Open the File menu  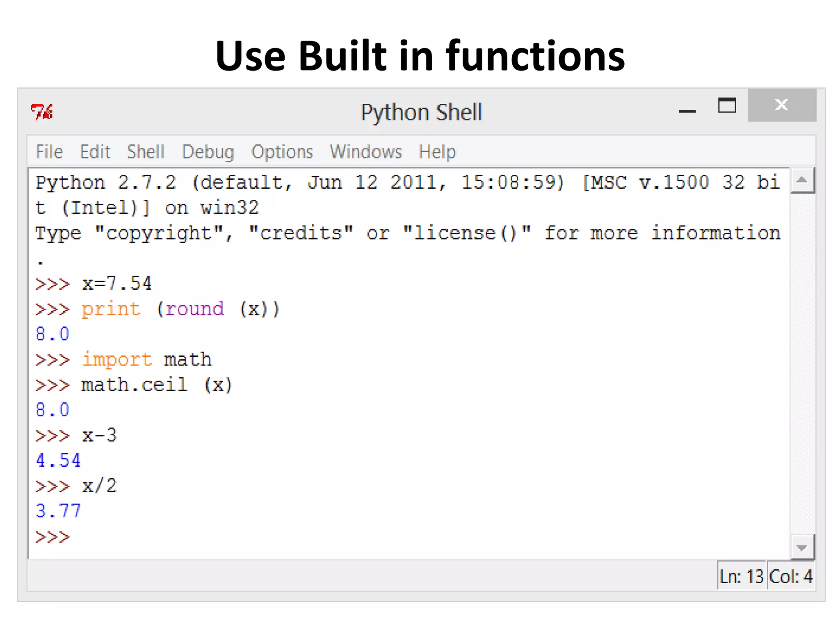tap(49, 152)
